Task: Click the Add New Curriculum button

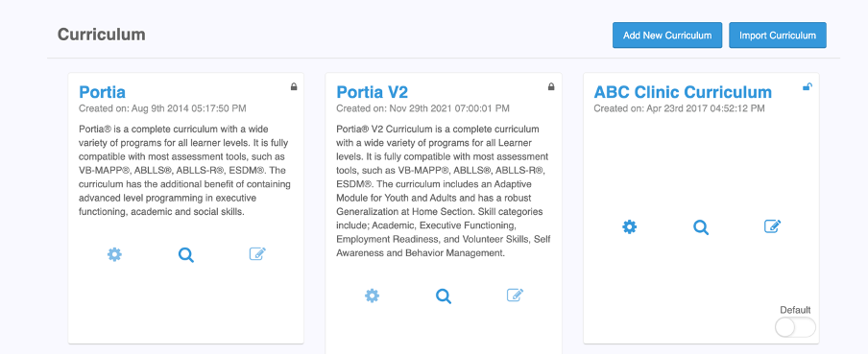Action: coord(667,35)
